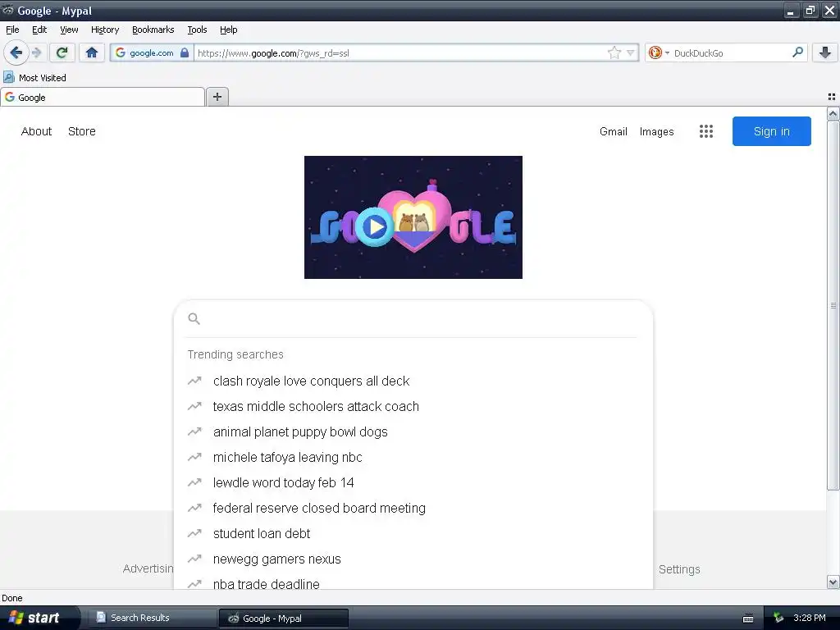This screenshot has height=630, width=840.
Task: Click the on-screen keyboard tray icon
Action: 748,619
